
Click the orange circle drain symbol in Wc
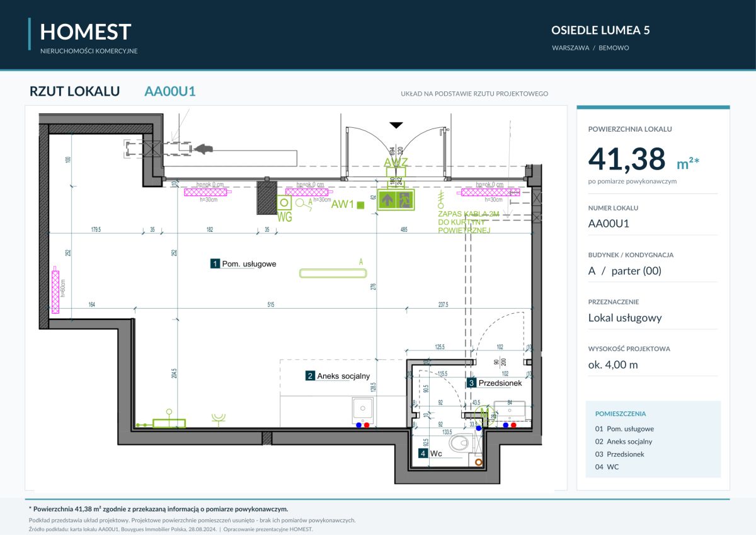(479, 462)
